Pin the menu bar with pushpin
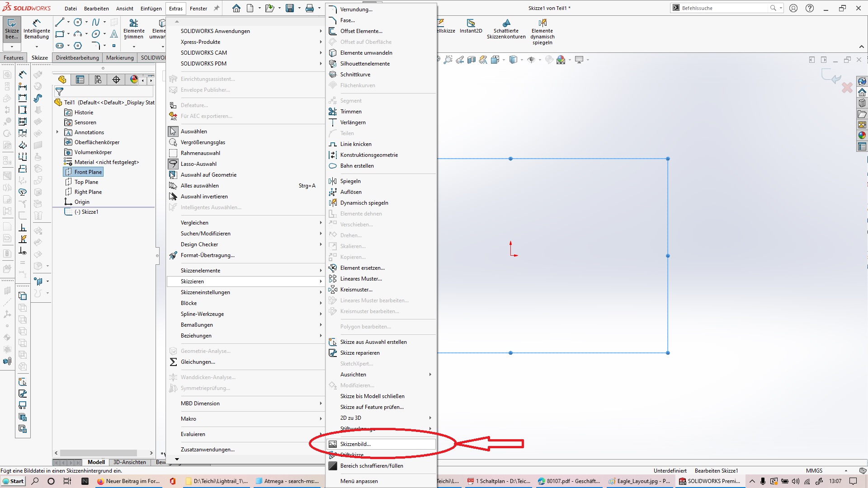868x488 pixels. 217,8
